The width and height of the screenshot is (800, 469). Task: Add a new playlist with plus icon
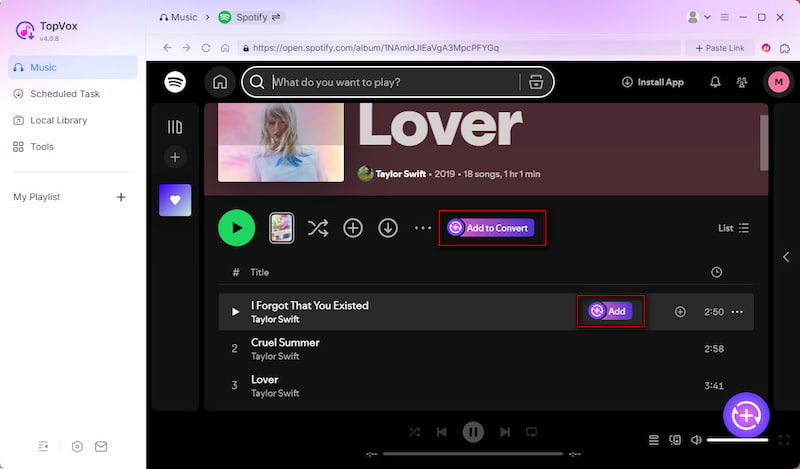coord(121,197)
